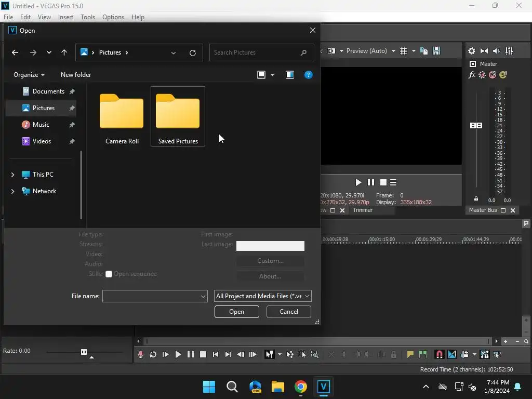Open View menu
The height and width of the screenshot is (399, 532).
(x=44, y=17)
